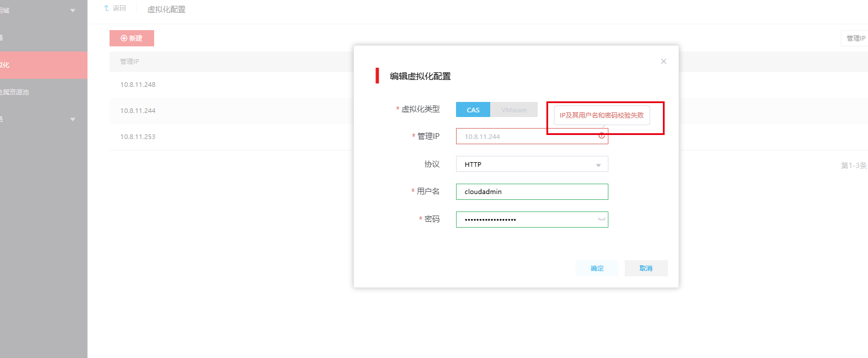Expand the top sidebar menu arrow
The image size is (868, 358).
(72, 10)
